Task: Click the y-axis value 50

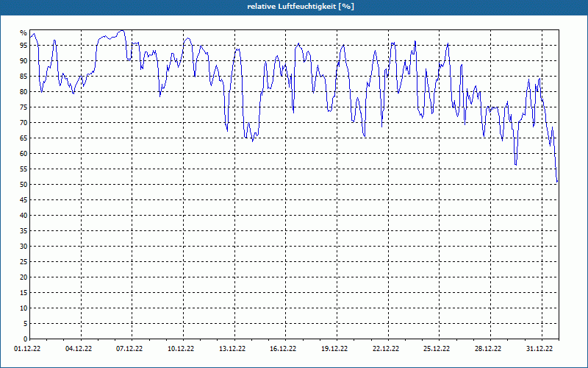Action: pos(24,185)
